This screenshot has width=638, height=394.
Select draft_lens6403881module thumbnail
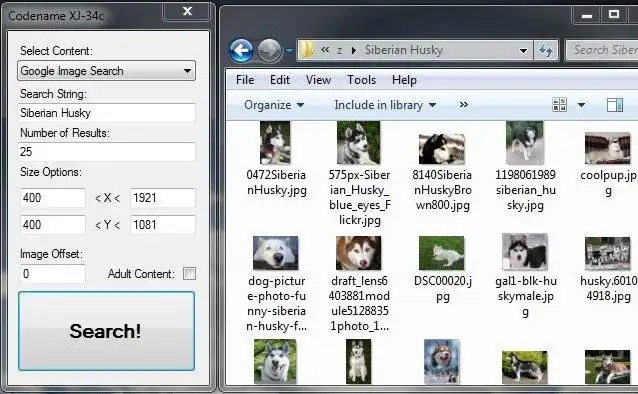tap(358, 253)
